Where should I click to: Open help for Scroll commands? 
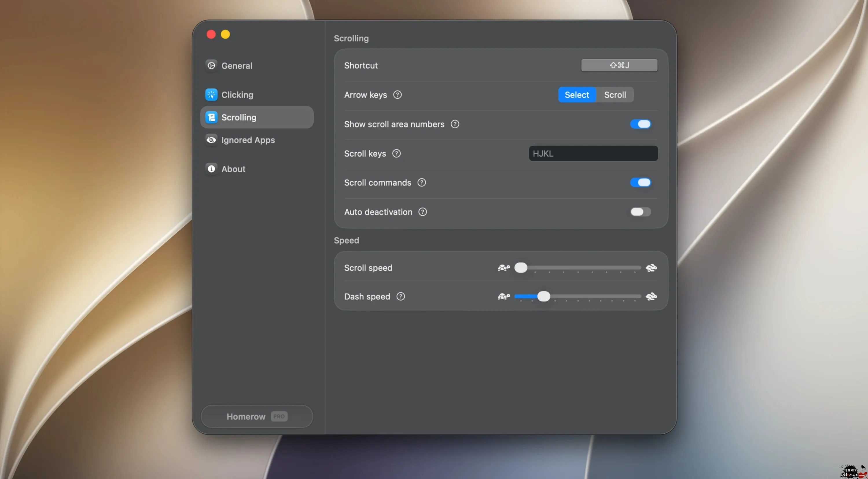[422, 182]
